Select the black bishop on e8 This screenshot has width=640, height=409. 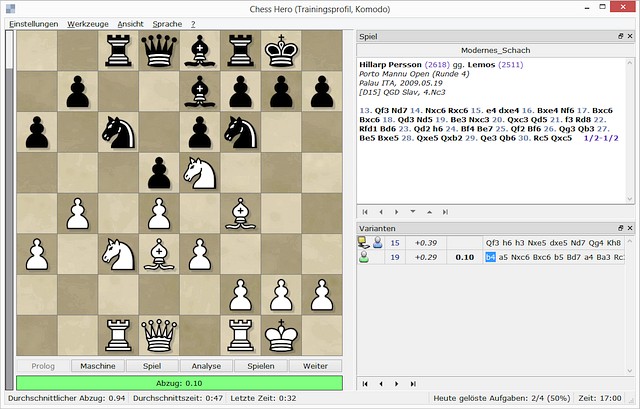[x=200, y=51]
